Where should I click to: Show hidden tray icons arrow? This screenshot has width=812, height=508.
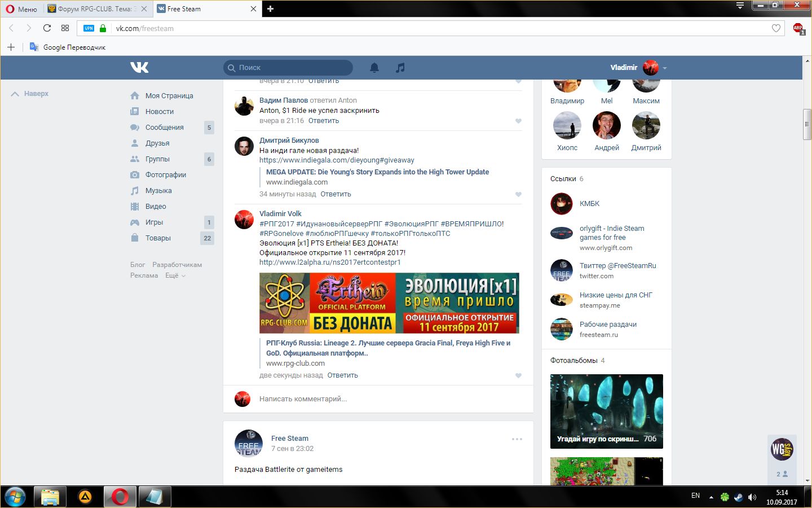(x=711, y=497)
